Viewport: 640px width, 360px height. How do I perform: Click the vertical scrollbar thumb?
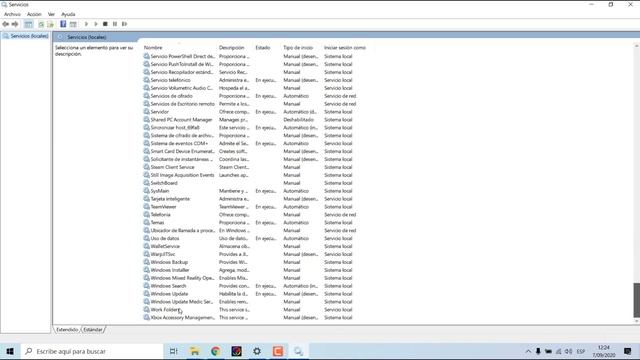636,300
